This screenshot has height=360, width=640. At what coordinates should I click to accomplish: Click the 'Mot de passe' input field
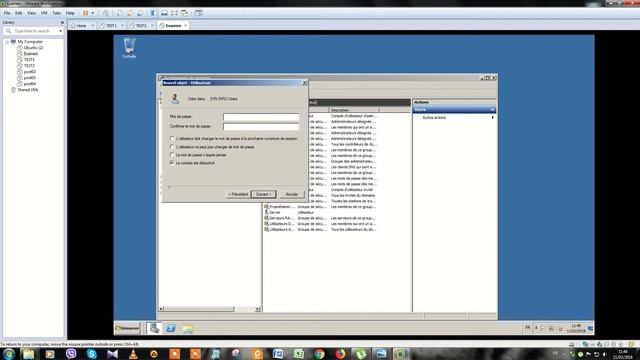pyautogui.click(x=261, y=117)
